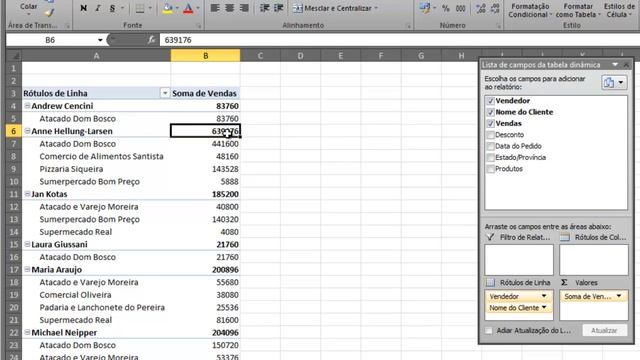Center the text horizontally
Image resolution: width=640 pixels, height=360 pixels.
[229, 8]
